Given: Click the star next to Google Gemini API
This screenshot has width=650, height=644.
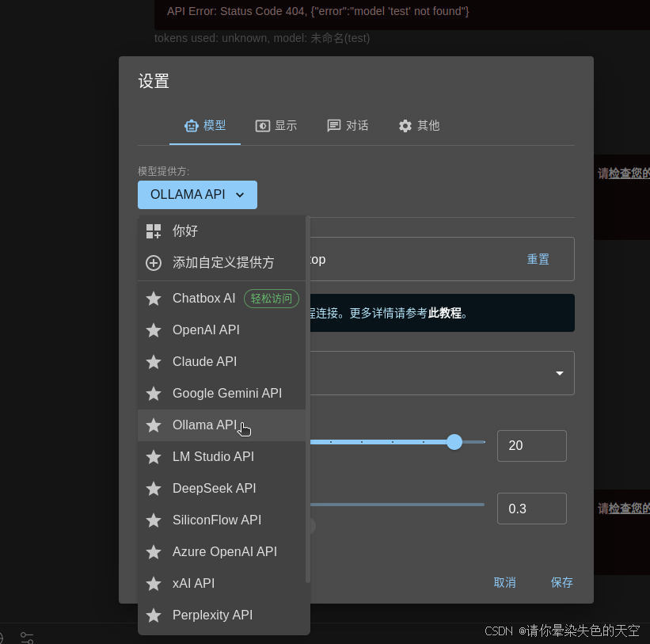Looking at the screenshot, I should (154, 394).
